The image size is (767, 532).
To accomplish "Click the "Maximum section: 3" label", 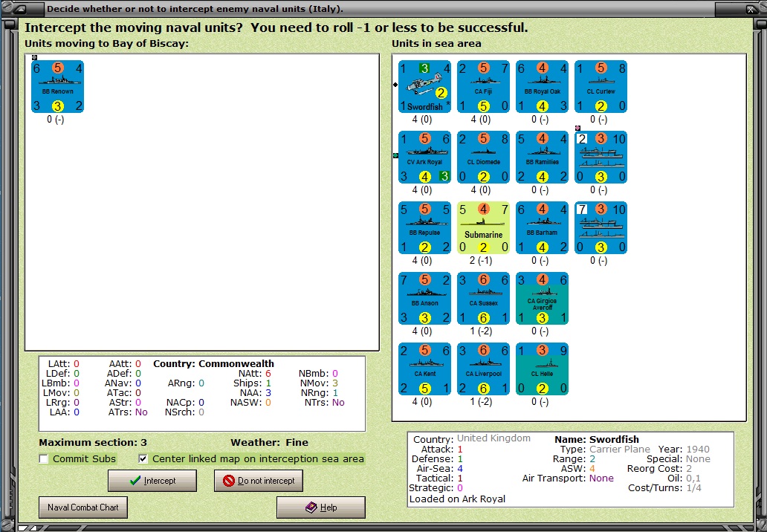I will [93, 443].
